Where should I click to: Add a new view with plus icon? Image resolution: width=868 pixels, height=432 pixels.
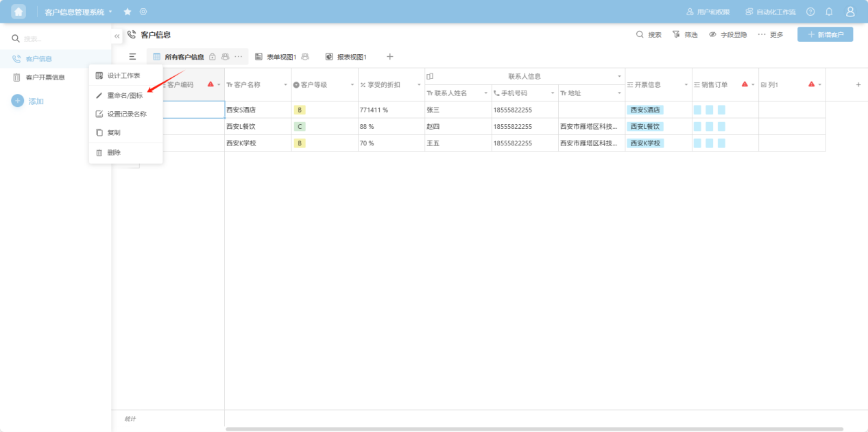[390, 56]
